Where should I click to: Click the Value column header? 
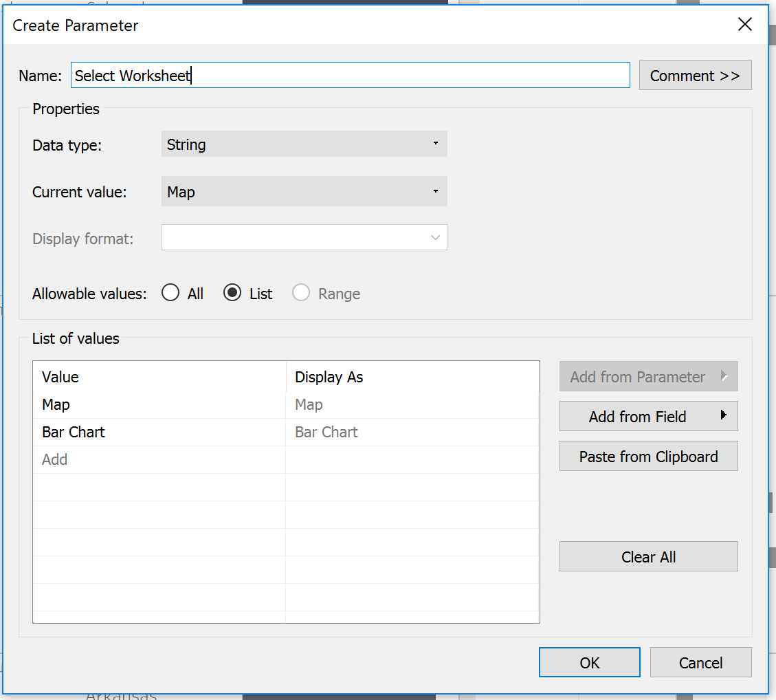[x=159, y=377]
